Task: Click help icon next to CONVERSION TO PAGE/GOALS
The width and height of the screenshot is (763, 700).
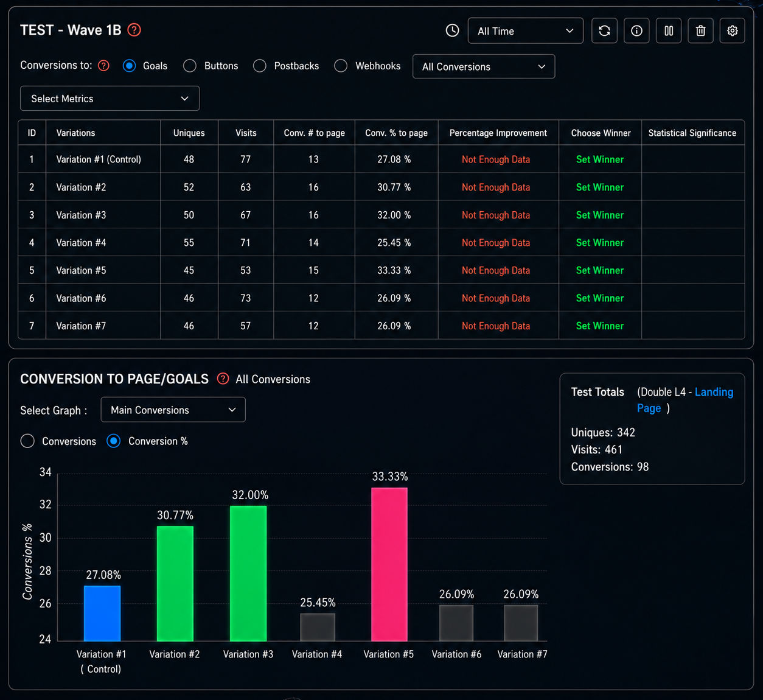Action: [223, 379]
